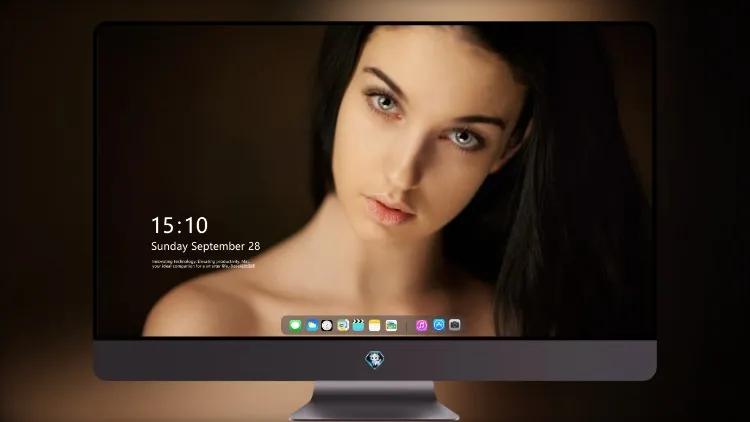Open the green-yellow app beside Notes icon
This screenshot has height=422, width=750.
pyautogui.click(x=391, y=325)
